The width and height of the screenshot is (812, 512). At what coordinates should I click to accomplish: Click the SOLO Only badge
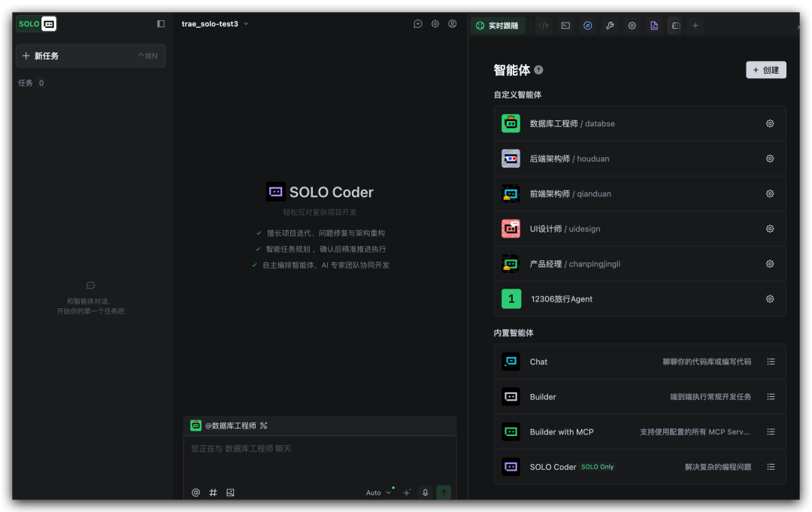[597, 467]
